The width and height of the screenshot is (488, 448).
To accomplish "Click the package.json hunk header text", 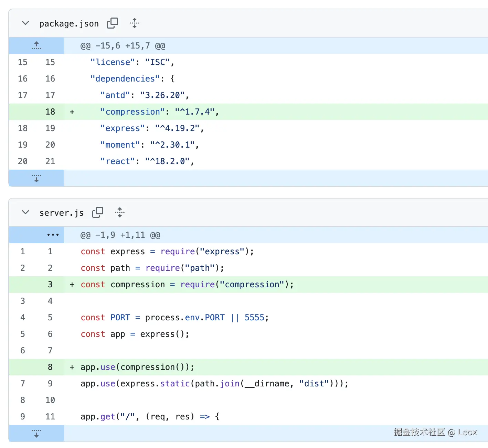I will [123, 46].
